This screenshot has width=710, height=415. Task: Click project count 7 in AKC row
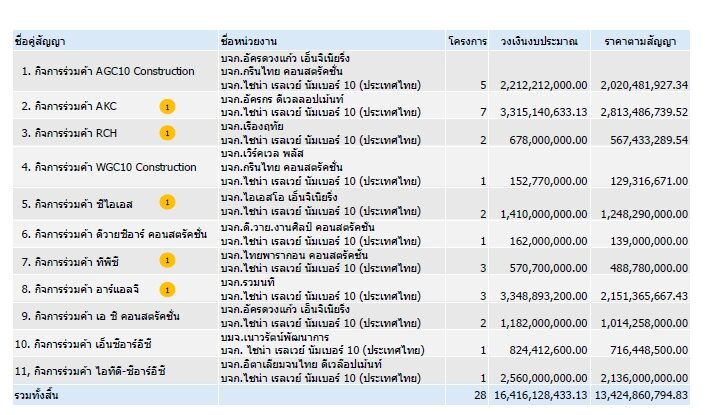pos(483,112)
